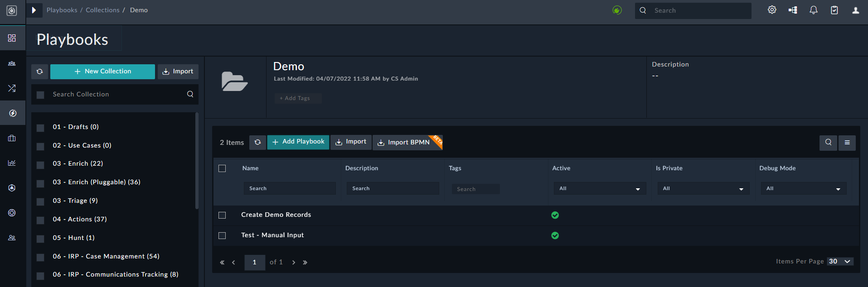Open 05 - Hunt collection

[73, 238]
